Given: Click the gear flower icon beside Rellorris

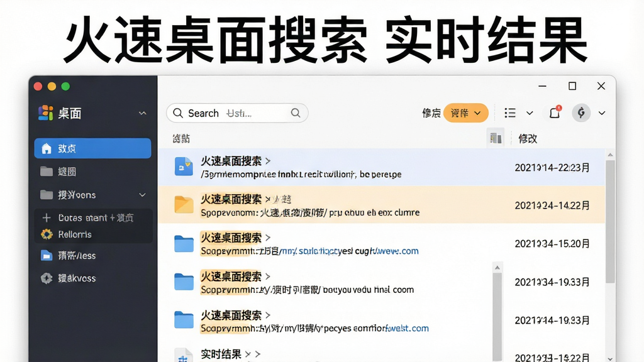Looking at the screenshot, I should [x=47, y=234].
